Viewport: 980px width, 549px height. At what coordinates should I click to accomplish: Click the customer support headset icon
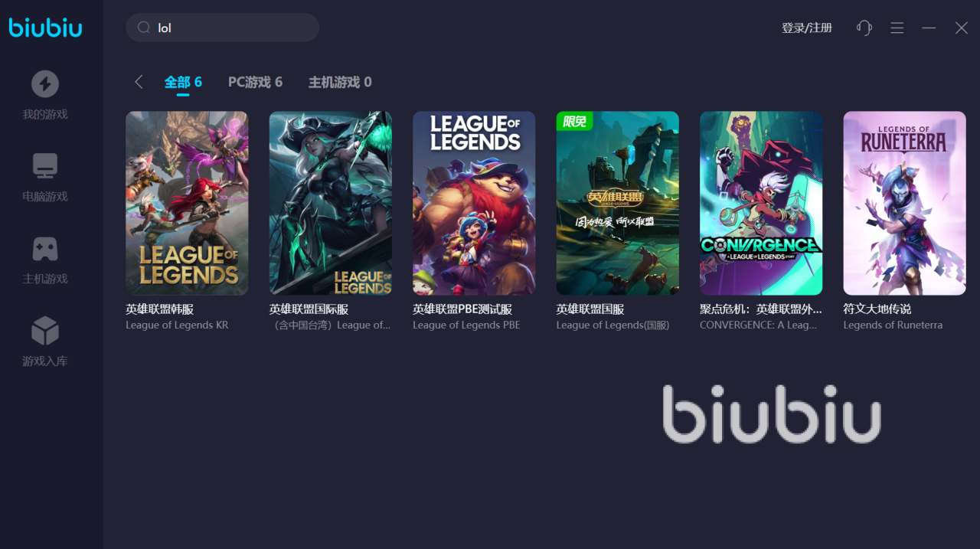(x=864, y=28)
